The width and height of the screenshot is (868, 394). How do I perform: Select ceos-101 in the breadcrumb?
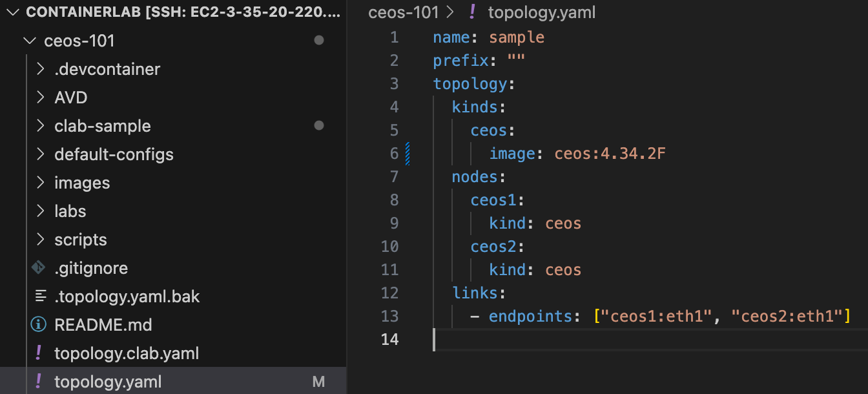tap(404, 12)
